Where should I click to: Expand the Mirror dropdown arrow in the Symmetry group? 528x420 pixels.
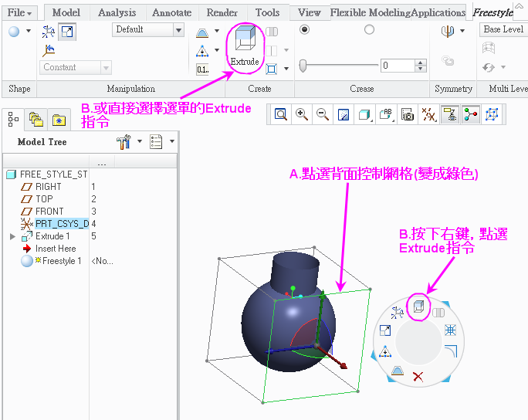tap(462, 31)
